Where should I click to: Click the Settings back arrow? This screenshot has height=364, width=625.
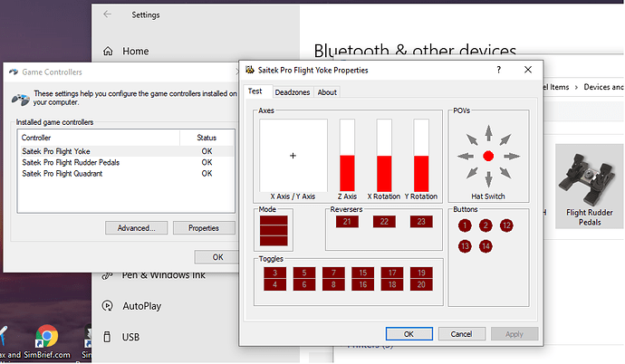point(108,14)
